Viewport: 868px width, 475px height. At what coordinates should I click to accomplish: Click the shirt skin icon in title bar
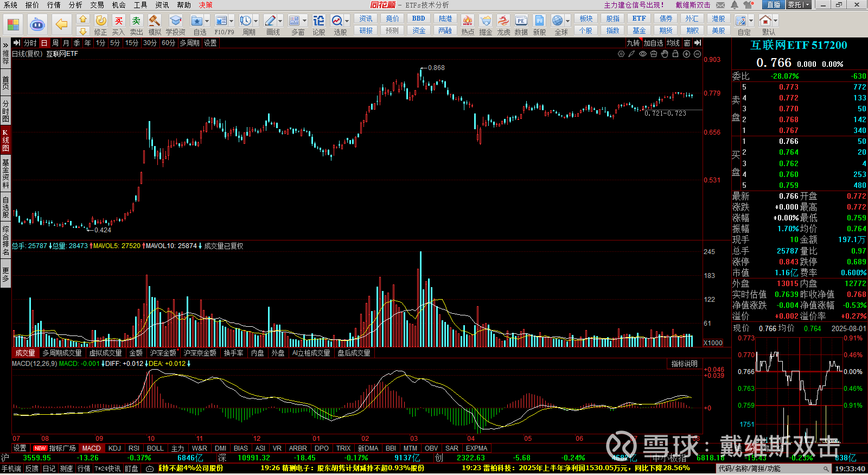[x=749, y=5]
